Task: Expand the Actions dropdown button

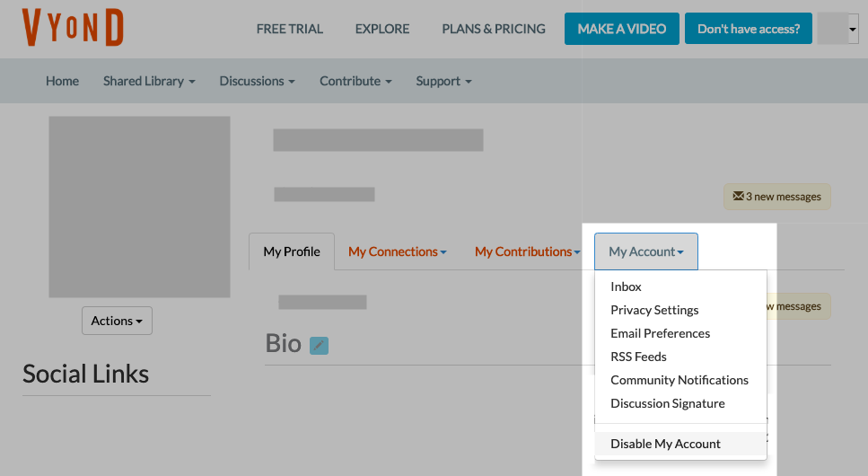Action: (x=117, y=321)
